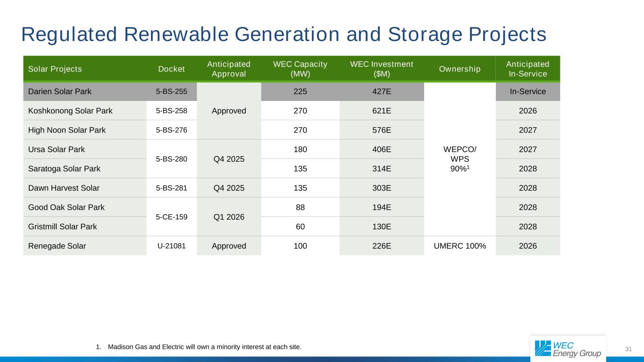Click the 2028 in-service year for Dawn Harvest
Viewport: 644px width, 362px height.
point(527,188)
